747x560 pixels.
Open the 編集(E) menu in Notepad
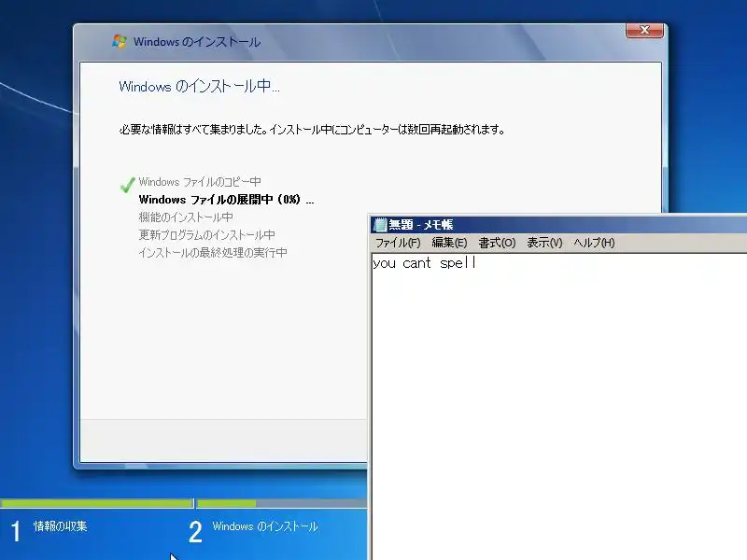click(449, 243)
